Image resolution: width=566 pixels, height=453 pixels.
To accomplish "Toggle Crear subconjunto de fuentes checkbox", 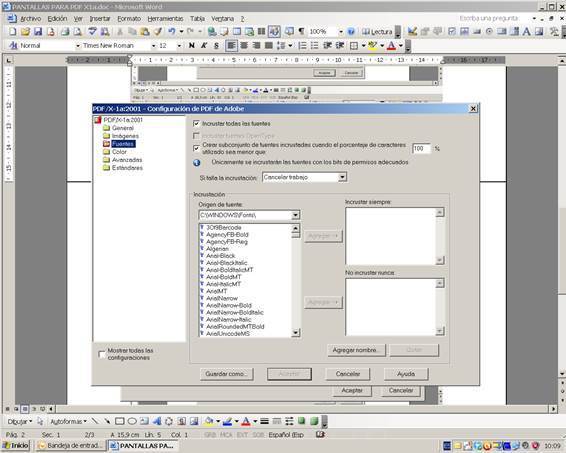I will click(x=196, y=148).
